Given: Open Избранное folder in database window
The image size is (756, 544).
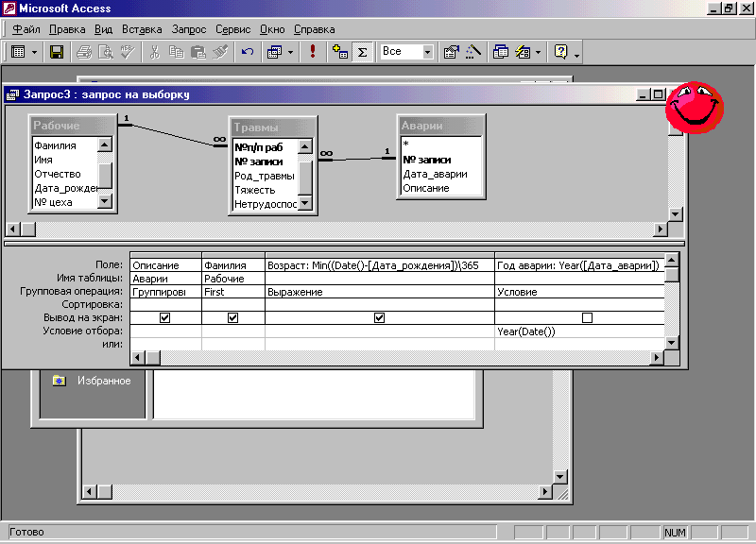Looking at the screenshot, I should (x=92, y=381).
